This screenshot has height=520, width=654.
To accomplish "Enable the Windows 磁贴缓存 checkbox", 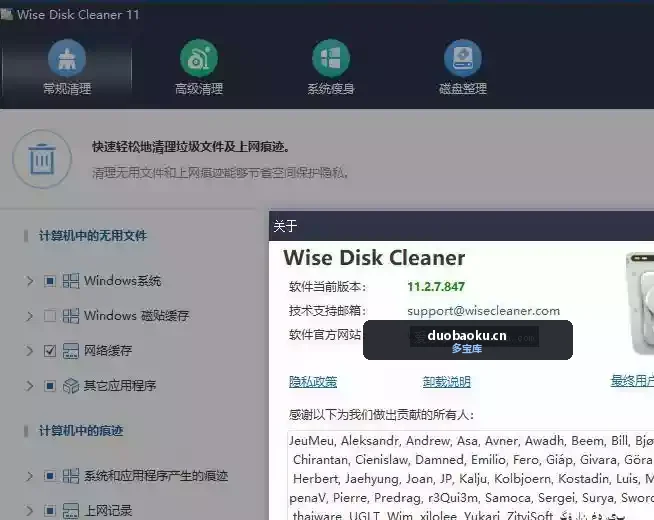I will [50, 316].
